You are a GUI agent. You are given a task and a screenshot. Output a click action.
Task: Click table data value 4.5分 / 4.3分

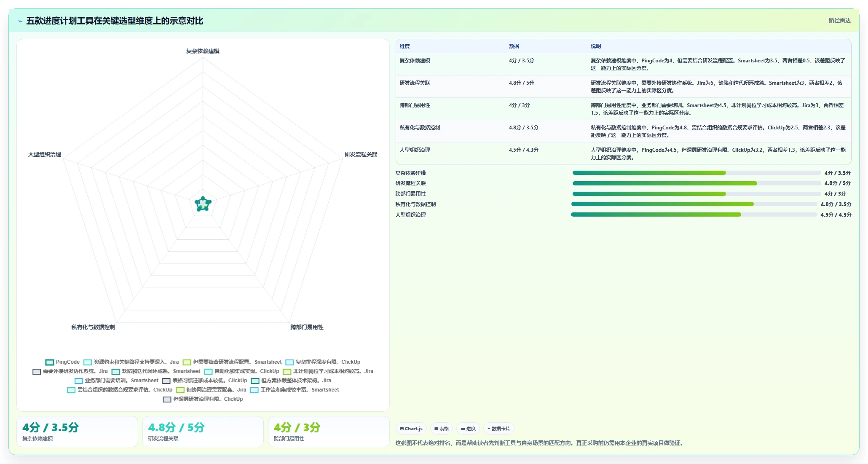[523, 150]
